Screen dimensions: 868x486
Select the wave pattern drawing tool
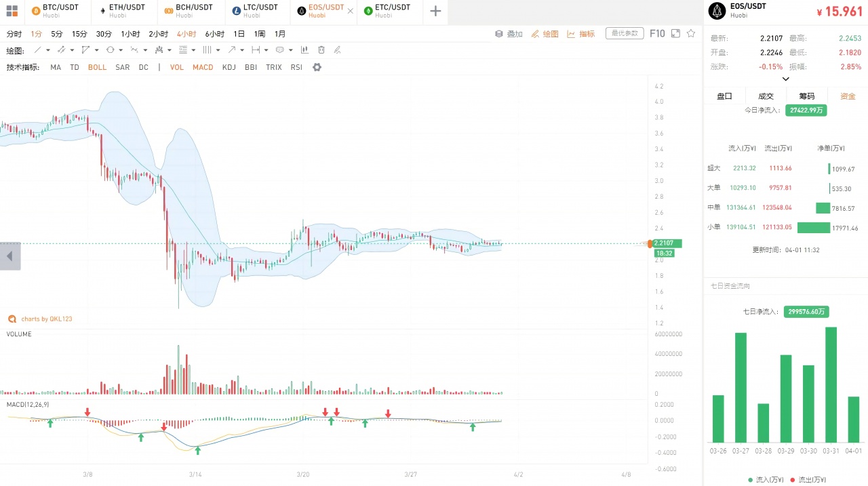coord(134,49)
